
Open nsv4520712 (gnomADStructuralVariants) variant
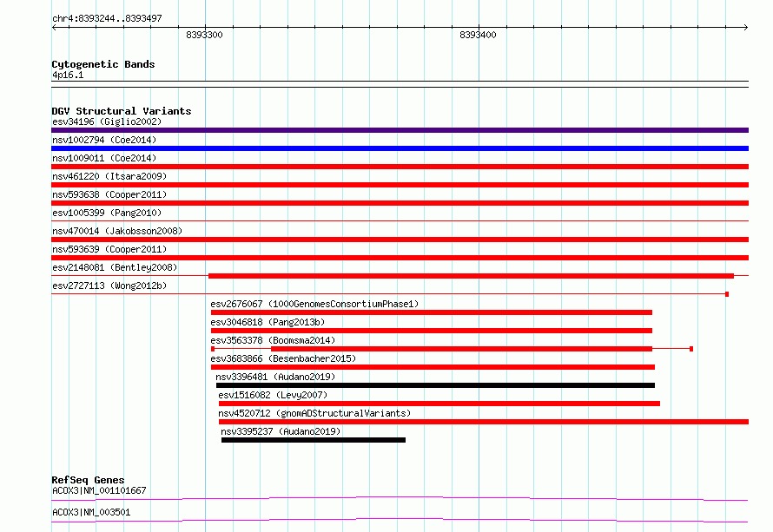click(314, 413)
